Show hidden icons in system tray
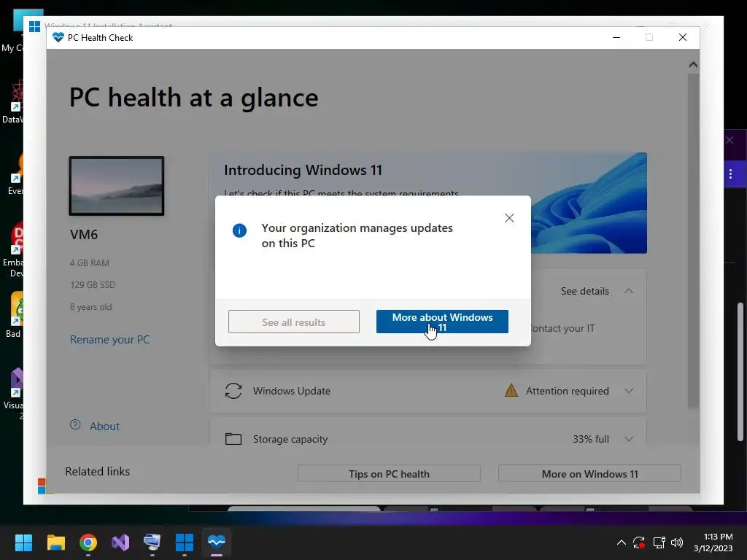Screen dimensions: 747x560 [x=622, y=542]
